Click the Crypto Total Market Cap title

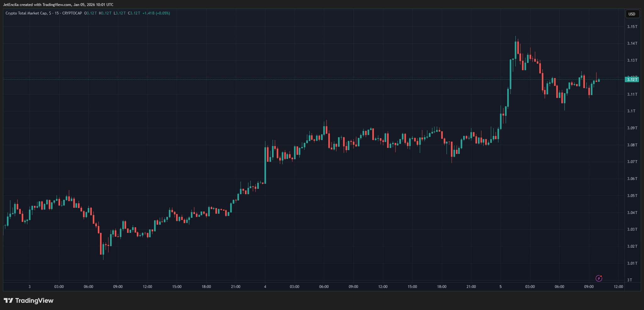click(x=26, y=13)
